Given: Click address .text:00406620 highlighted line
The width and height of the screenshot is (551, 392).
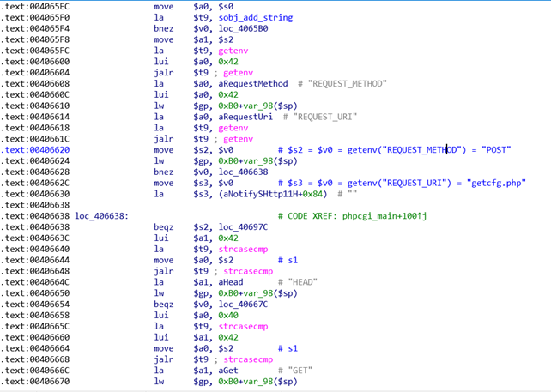Looking at the screenshot, I should pos(35,150).
